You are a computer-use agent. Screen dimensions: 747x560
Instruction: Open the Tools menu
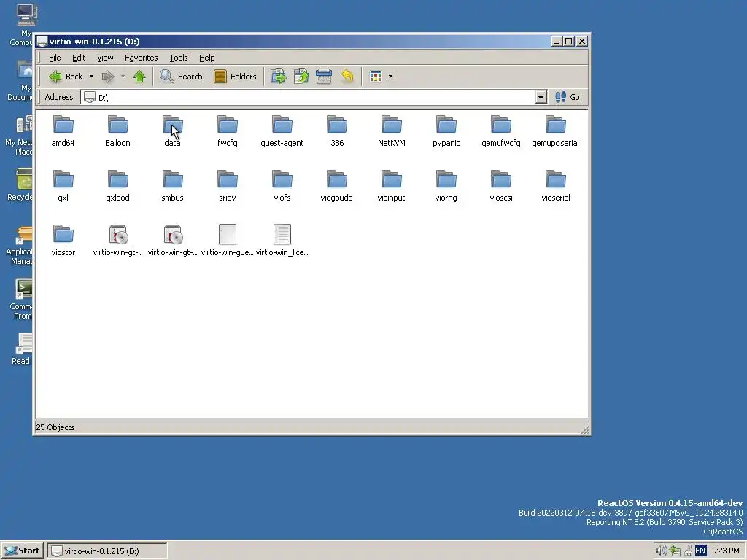[179, 58]
